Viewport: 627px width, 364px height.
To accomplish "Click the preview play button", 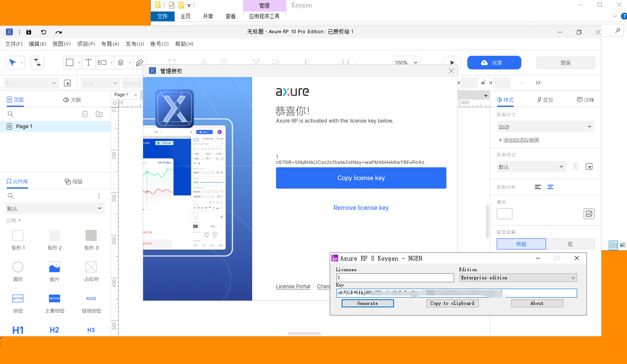I will [x=452, y=63].
